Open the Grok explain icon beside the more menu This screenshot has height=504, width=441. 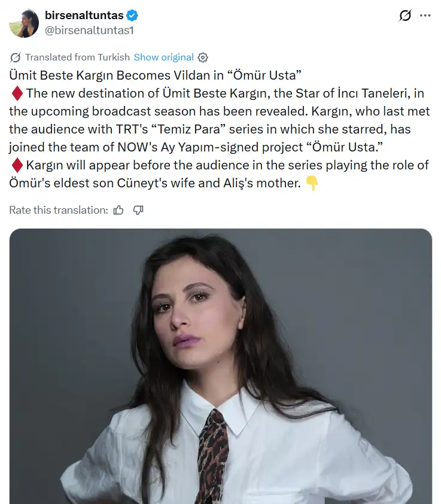coord(405,15)
